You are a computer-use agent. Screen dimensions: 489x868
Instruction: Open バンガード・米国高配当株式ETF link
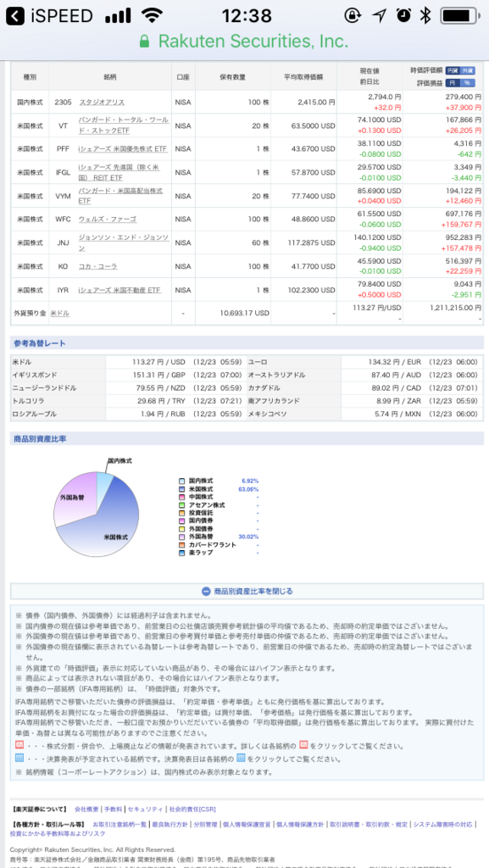pyautogui.click(x=120, y=196)
